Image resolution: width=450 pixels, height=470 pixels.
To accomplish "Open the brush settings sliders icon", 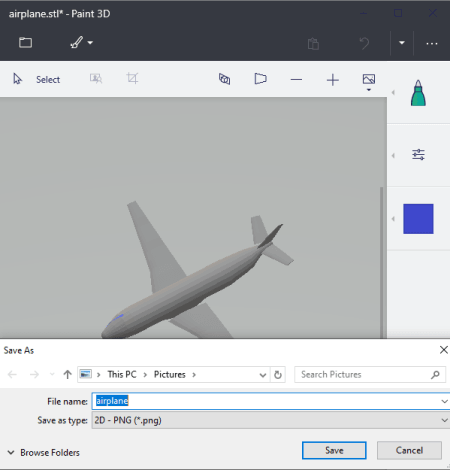I will 418,155.
